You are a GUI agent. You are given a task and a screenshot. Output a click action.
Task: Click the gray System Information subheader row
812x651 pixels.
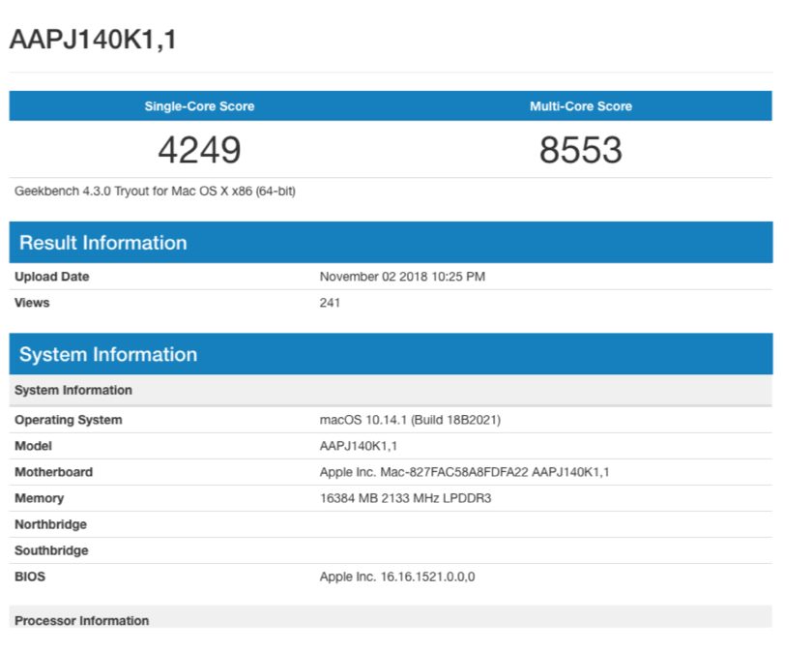click(73, 391)
